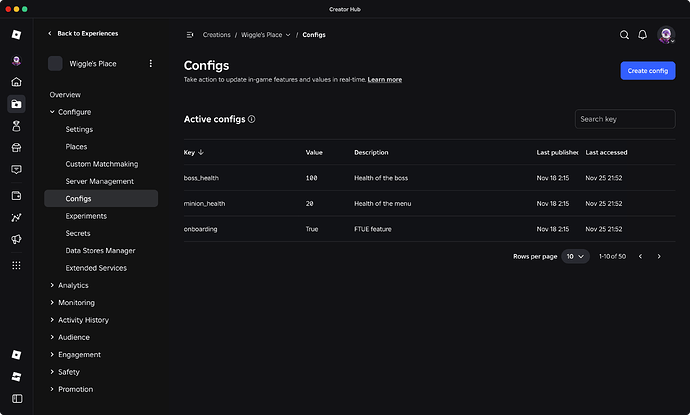Follow the Learn more link
Viewport: 690px width, 415px height.
pyautogui.click(x=385, y=79)
